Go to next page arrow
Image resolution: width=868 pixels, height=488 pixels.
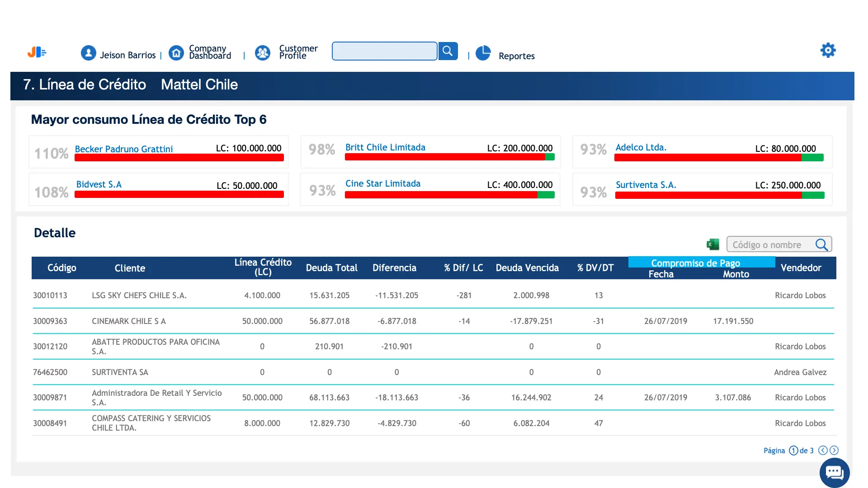point(834,450)
